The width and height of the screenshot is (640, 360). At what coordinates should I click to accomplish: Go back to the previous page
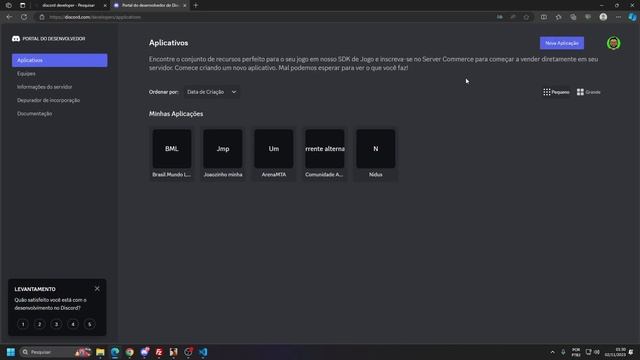[x=9, y=17]
